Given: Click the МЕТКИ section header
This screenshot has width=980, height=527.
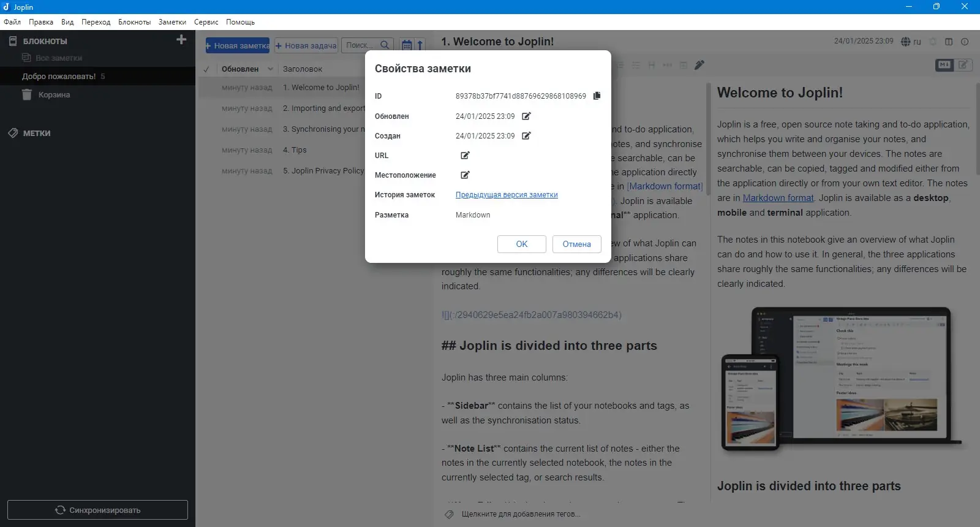Looking at the screenshot, I should (37, 133).
